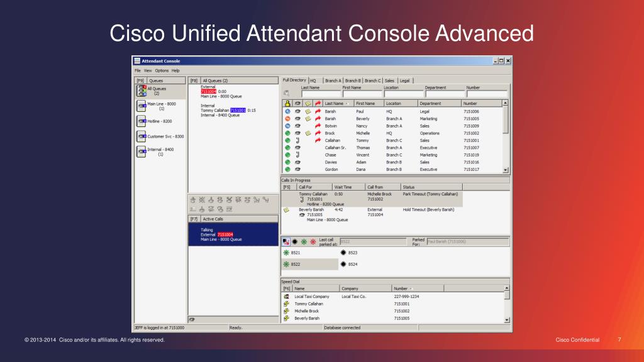Click phone status column header icon
The image size is (644, 362).
(297, 104)
